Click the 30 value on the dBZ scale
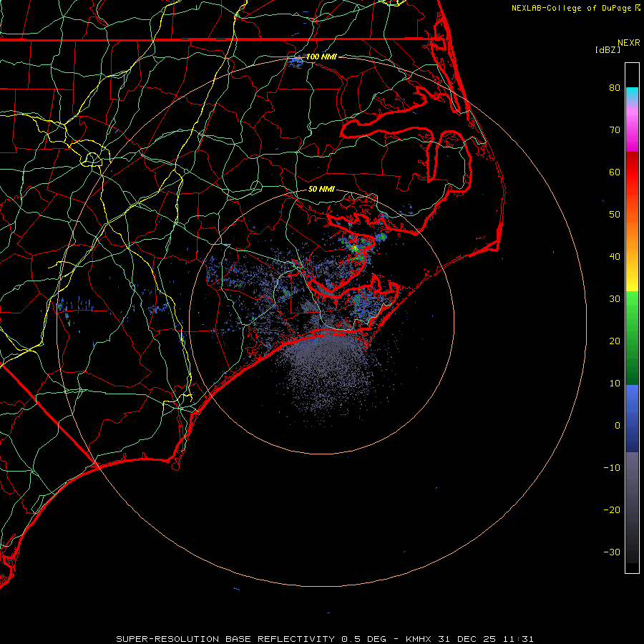Image resolution: width=644 pixels, height=644 pixels. point(615,298)
